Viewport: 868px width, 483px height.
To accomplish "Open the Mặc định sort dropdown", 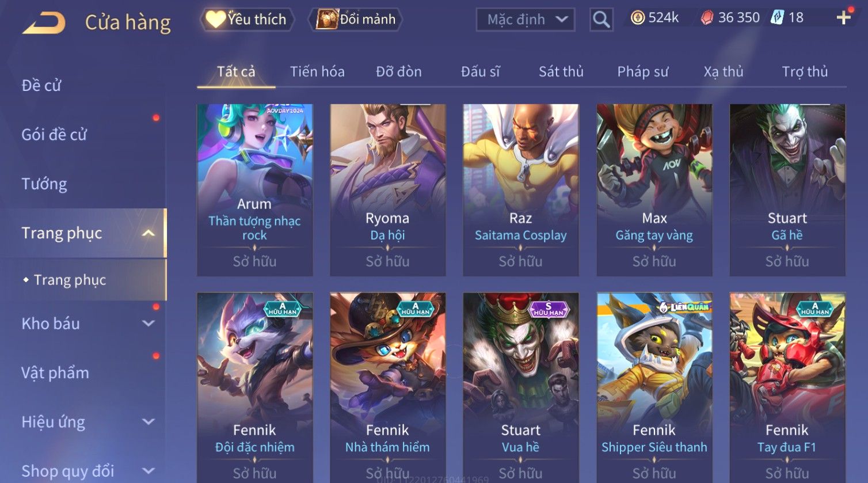I will coord(525,20).
